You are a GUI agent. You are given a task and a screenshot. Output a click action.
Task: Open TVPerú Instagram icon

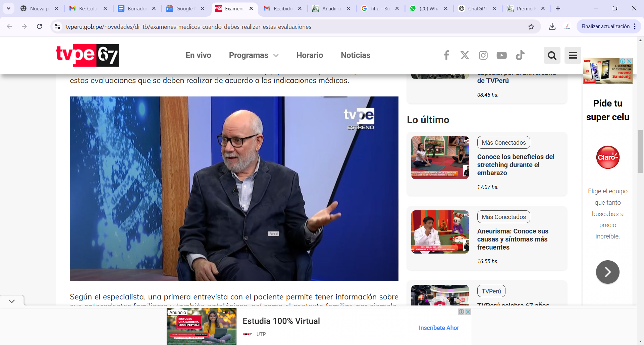(x=483, y=55)
